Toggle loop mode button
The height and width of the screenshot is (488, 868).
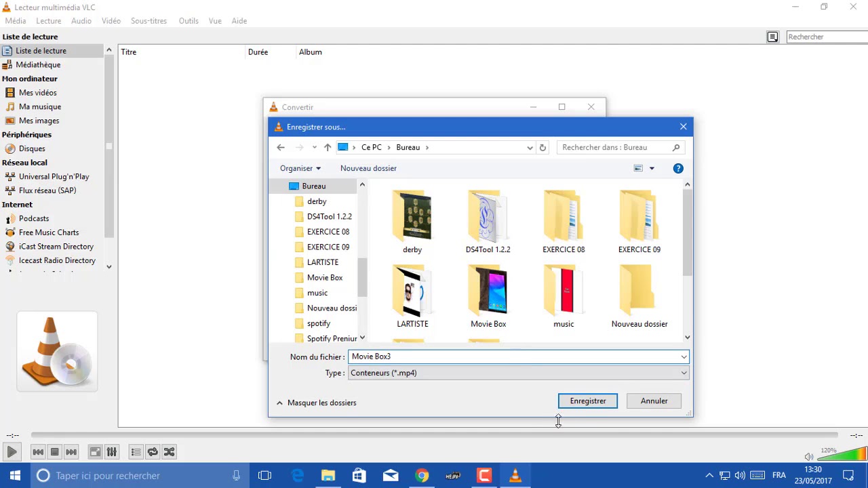153,452
